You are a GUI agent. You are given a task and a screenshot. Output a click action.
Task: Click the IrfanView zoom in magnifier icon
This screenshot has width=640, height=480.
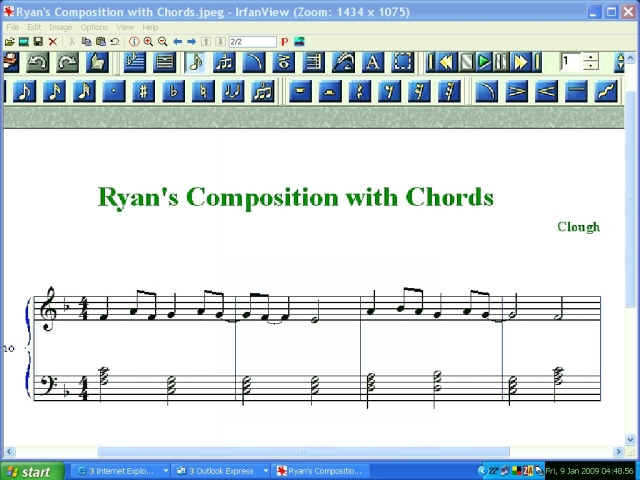(x=148, y=42)
